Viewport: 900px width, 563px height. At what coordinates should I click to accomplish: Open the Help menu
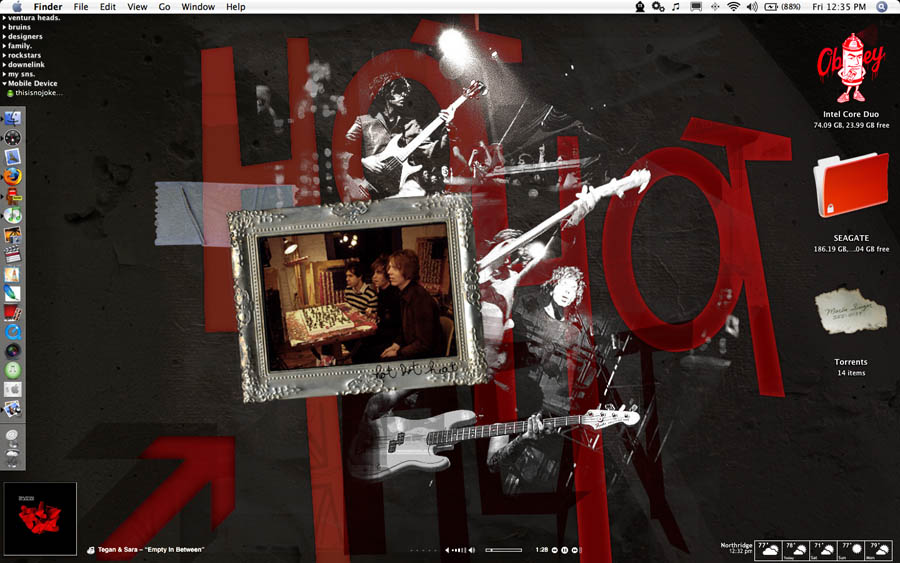point(235,7)
